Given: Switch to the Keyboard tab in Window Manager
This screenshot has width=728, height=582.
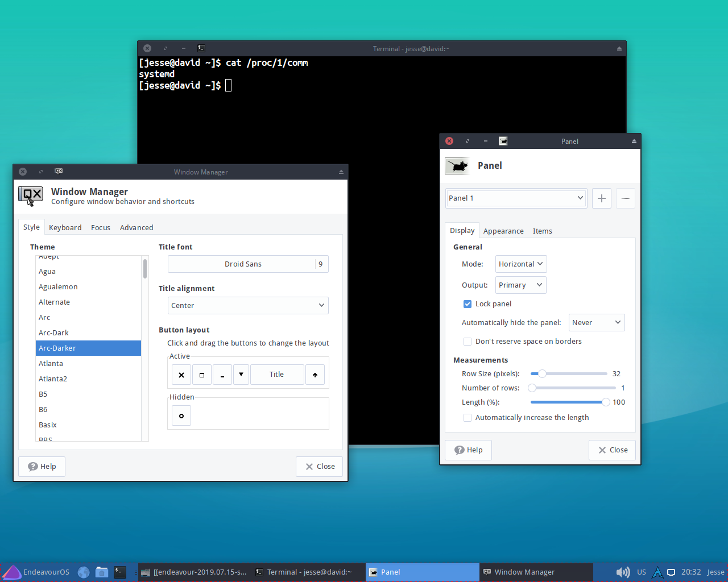Looking at the screenshot, I should pyautogui.click(x=65, y=228).
